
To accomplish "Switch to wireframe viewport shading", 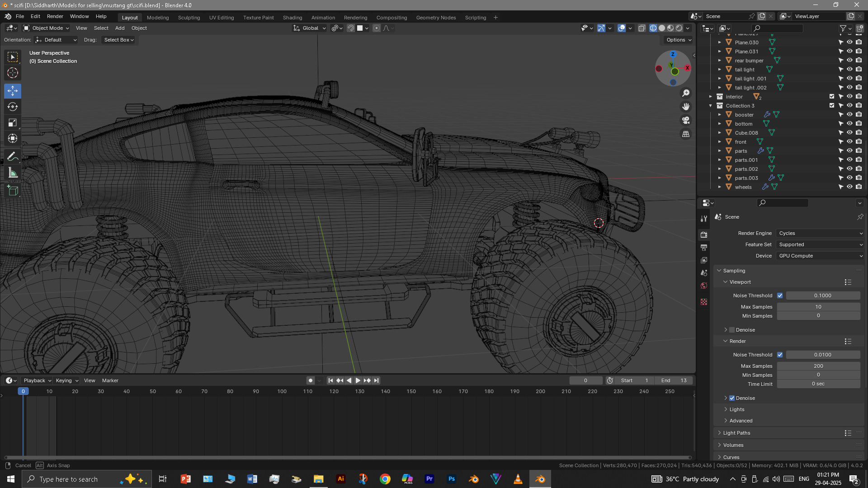I will point(653,28).
